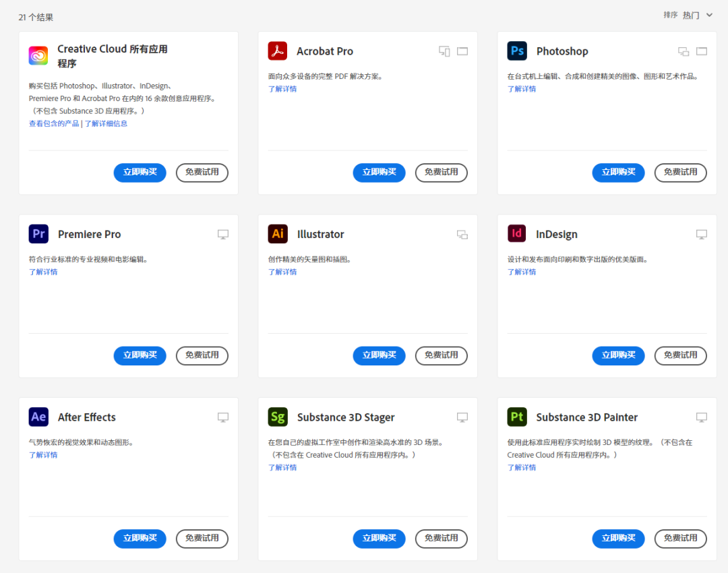The height and width of the screenshot is (573, 728).
Task: Click After Effects desktop monitor icon
Action: (223, 417)
